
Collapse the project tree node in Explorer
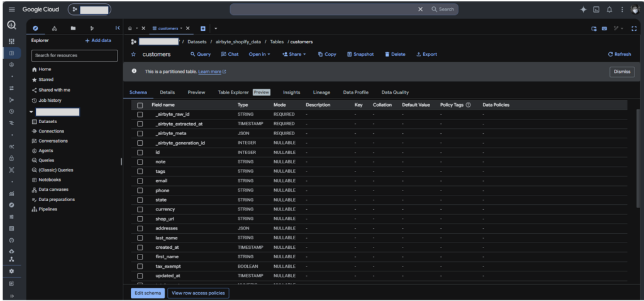coord(31,112)
